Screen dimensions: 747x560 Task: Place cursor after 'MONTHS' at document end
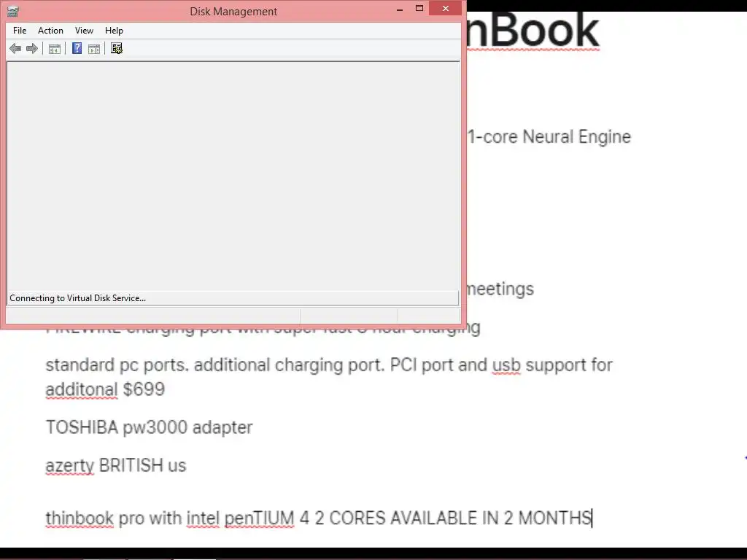pos(592,518)
